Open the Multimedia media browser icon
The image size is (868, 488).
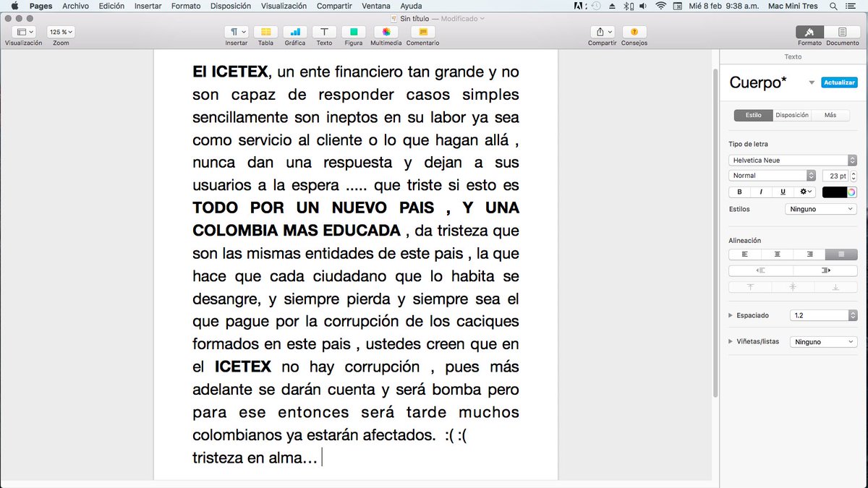coord(386,32)
